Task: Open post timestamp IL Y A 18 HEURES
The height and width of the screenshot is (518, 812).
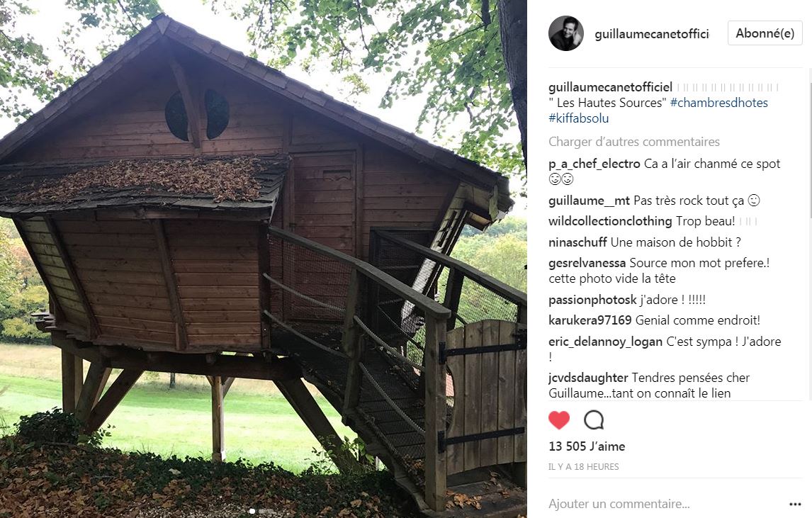Action: pos(584,467)
